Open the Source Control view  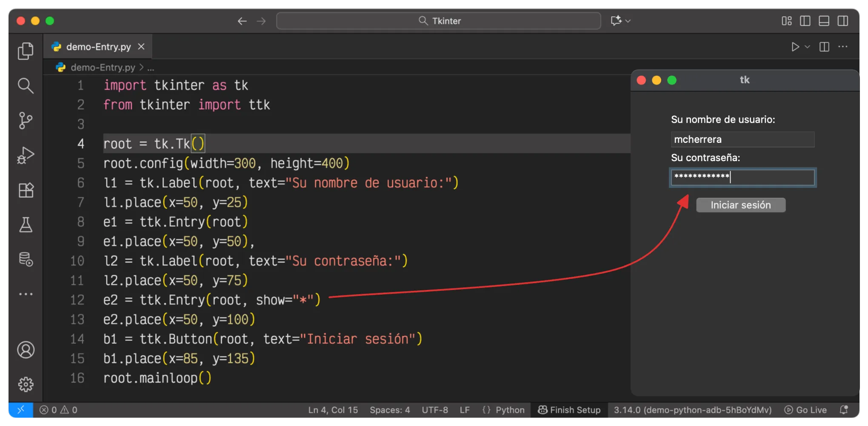pyautogui.click(x=26, y=121)
